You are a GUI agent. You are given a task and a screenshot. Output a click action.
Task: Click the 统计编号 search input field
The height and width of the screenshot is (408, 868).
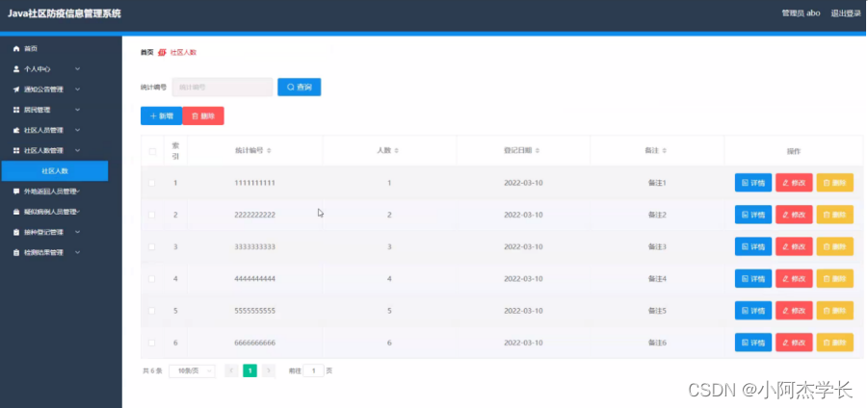pyautogui.click(x=222, y=87)
